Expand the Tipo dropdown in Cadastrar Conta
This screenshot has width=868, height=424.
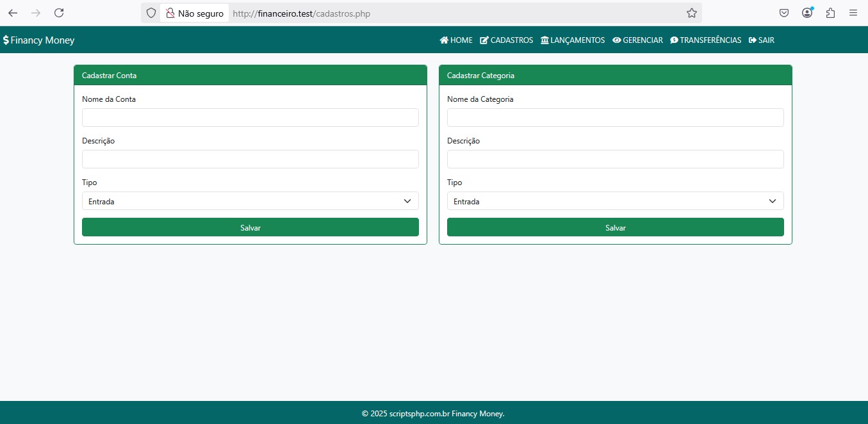[250, 201]
